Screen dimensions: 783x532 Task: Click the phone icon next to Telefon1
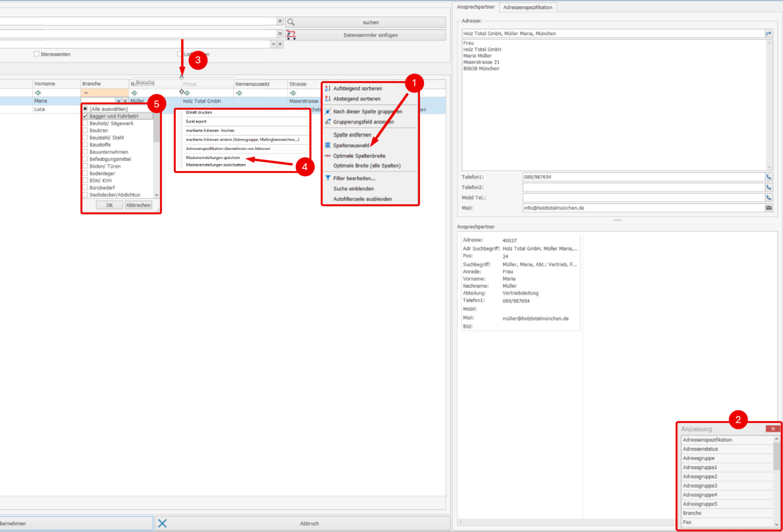[769, 177]
